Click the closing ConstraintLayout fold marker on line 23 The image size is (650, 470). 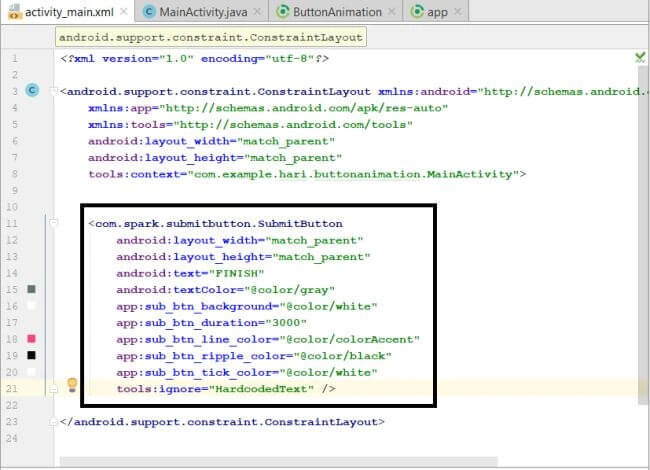pyautogui.click(x=53, y=422)
